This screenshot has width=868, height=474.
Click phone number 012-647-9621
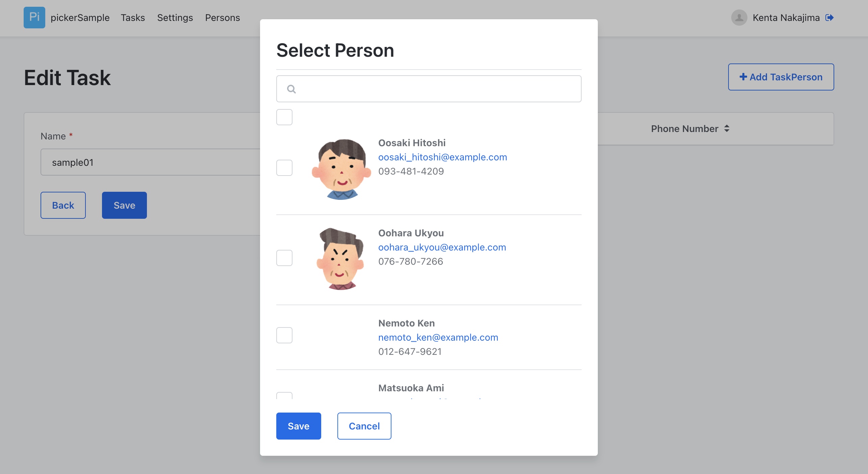coord(410,351)
